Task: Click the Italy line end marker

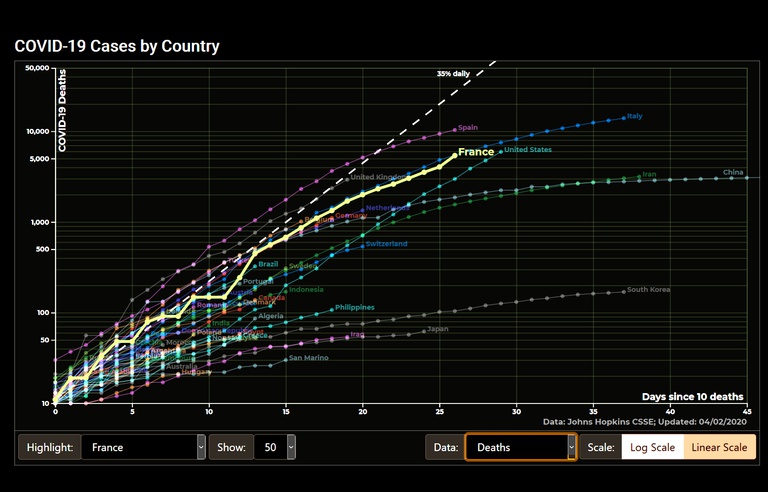Action: [624, 117]
